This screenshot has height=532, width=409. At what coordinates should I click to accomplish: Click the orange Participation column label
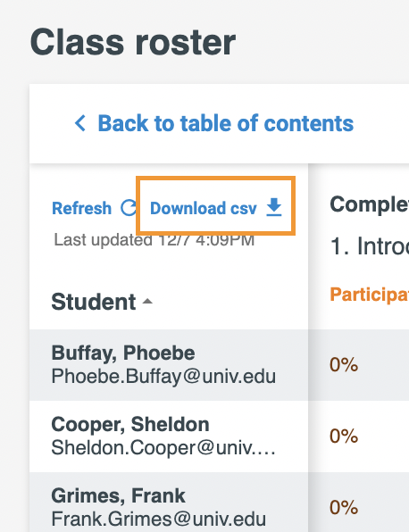pyautogui.click(x=370, y=295)
